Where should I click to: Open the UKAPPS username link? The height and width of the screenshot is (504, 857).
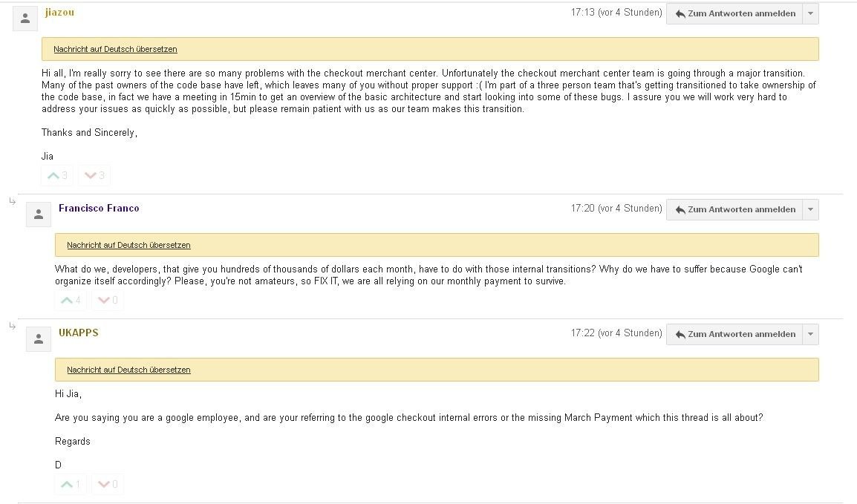[x=79, y=333]
